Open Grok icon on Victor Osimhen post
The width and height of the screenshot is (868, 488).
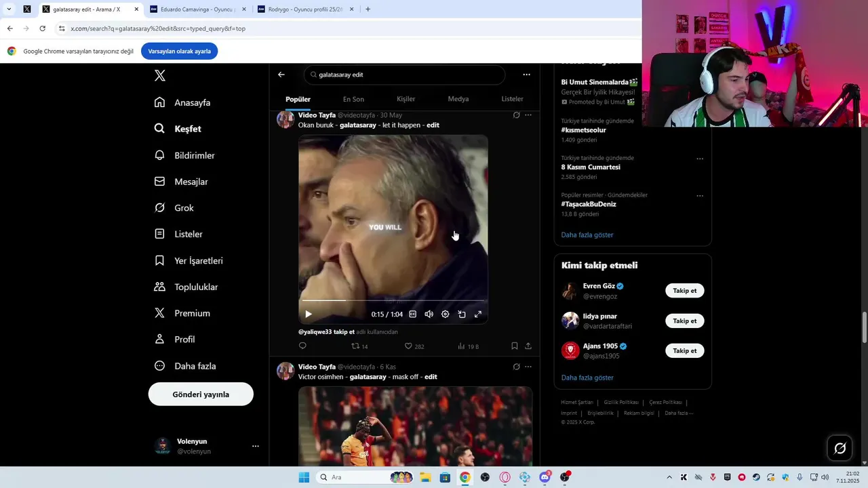pyautogui.click(x=516, y=367)
